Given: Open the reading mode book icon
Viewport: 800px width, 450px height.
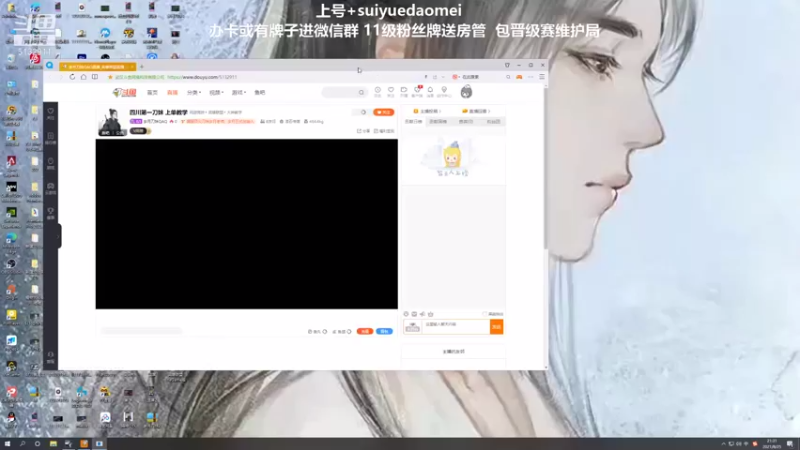Looking at the screenshot, I should click(95, 77).
